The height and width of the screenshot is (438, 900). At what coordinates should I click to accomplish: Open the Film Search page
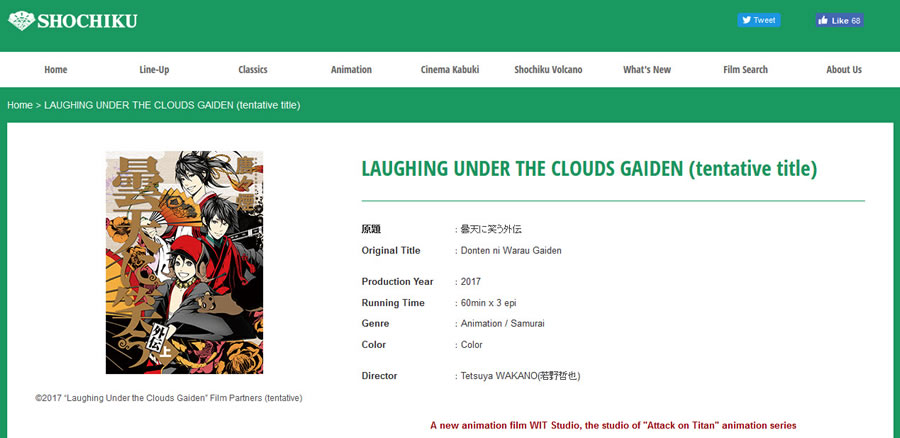[745, 69]
